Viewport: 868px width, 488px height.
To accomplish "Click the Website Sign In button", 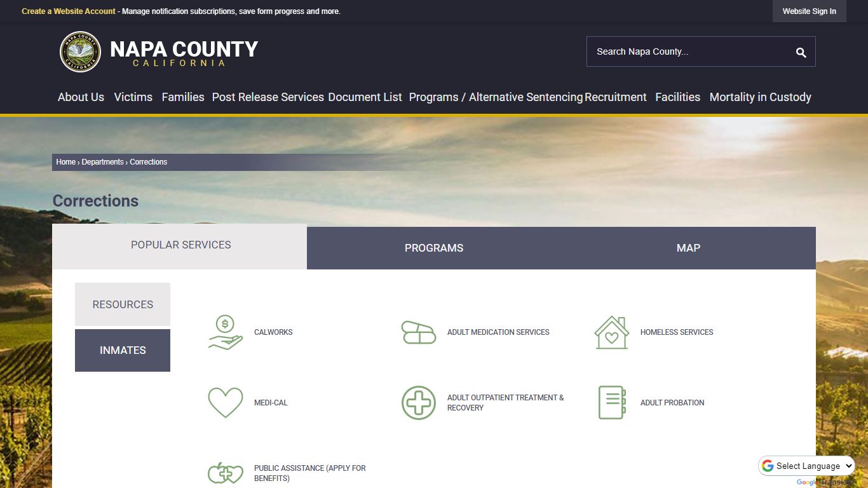I will point(809,11).
